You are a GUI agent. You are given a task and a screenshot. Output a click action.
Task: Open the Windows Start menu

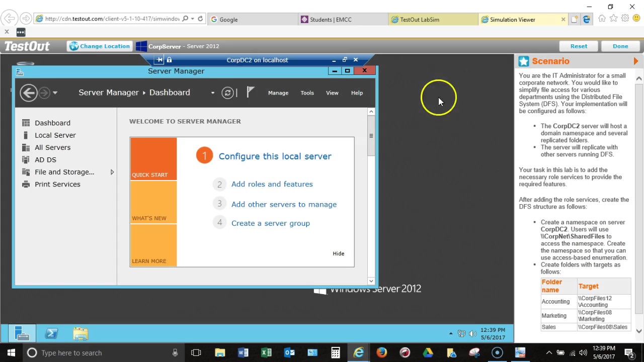click(x=11, y=353)
